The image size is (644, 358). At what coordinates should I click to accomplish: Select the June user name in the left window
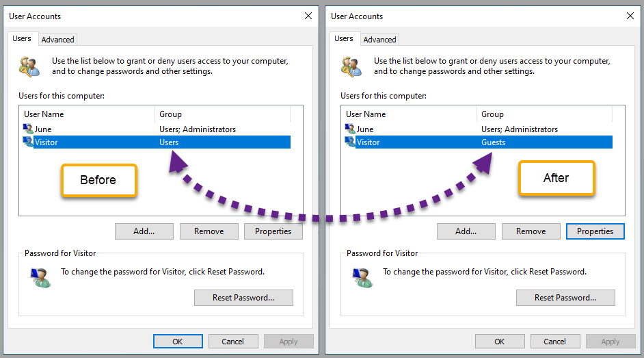point(43,129)
